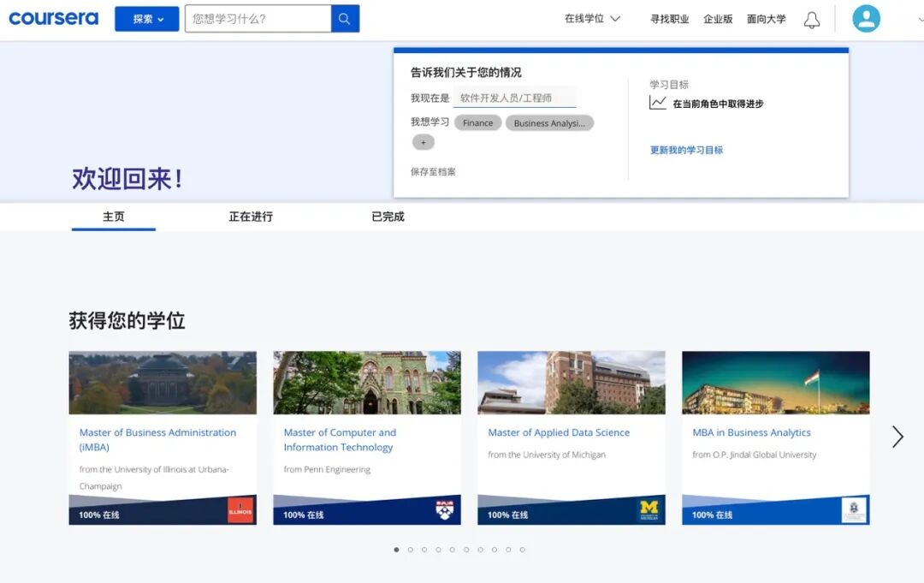Click the Coursera logo
The image size is (924, 583).
pyautogui.click(x=53, y=18)
